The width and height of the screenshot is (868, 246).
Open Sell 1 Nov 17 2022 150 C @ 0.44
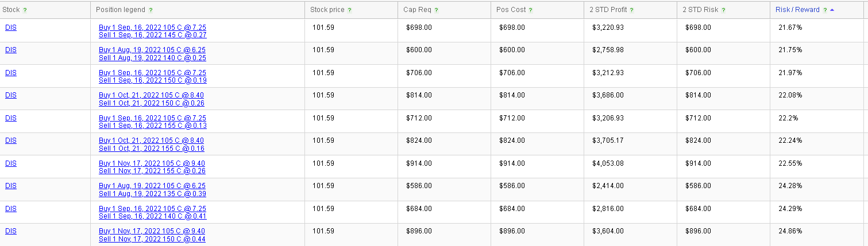click(152, 239)
